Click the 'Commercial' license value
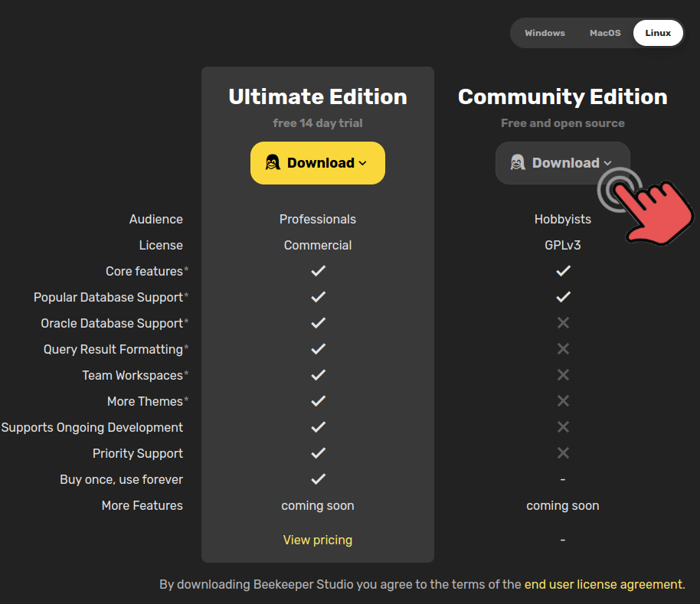Viewport: 700px width, 604px height. pyautogui.click(x=317, y=245)
